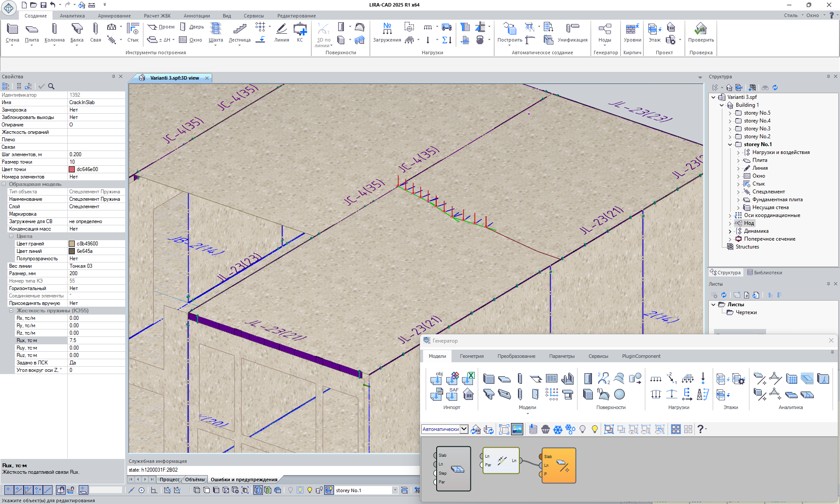This screenshot has height=504, width=840.
Task: Open Ошибки и предупреждения tab
Action: (244, 479)
